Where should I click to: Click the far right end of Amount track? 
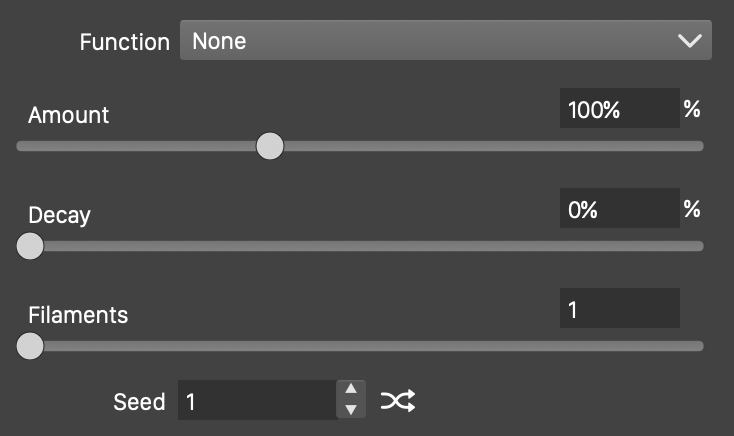[699, 146]
